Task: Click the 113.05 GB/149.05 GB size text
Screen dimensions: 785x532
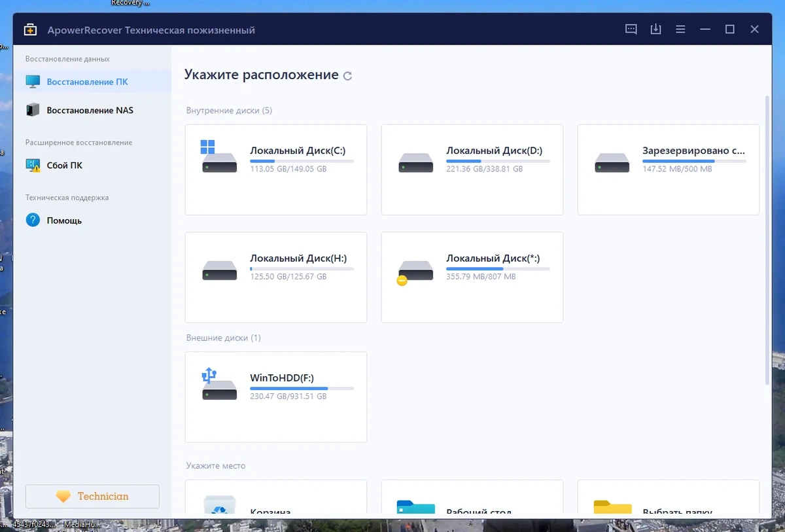Action: 288,169
